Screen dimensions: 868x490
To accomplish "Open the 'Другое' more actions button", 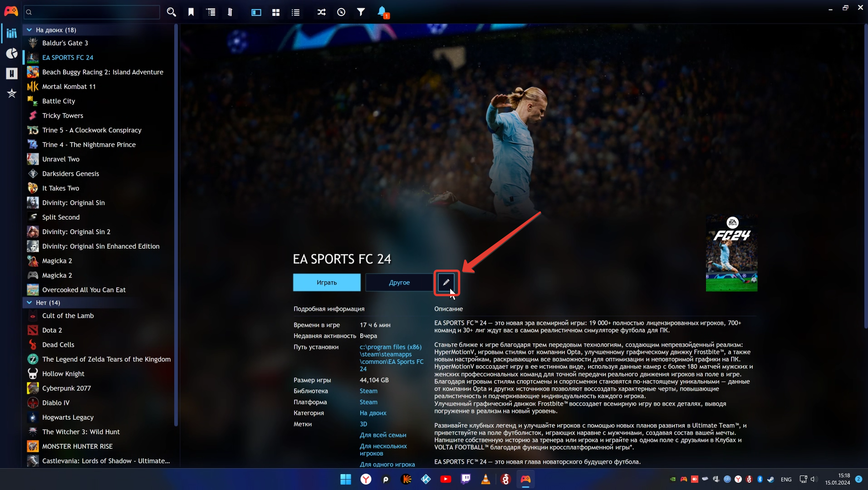I will pos(399,282).
